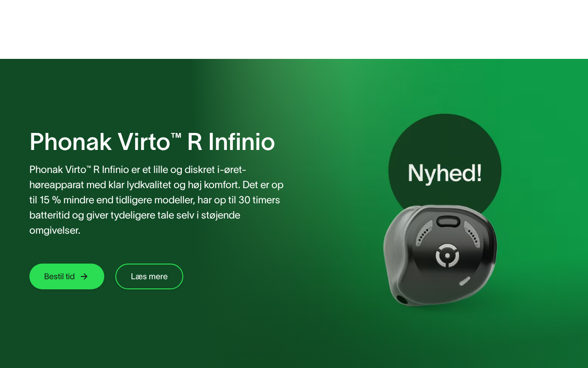Screen dimensions: 588x368
Task: Open the Læs mere link button
Action: click(149, 276)
